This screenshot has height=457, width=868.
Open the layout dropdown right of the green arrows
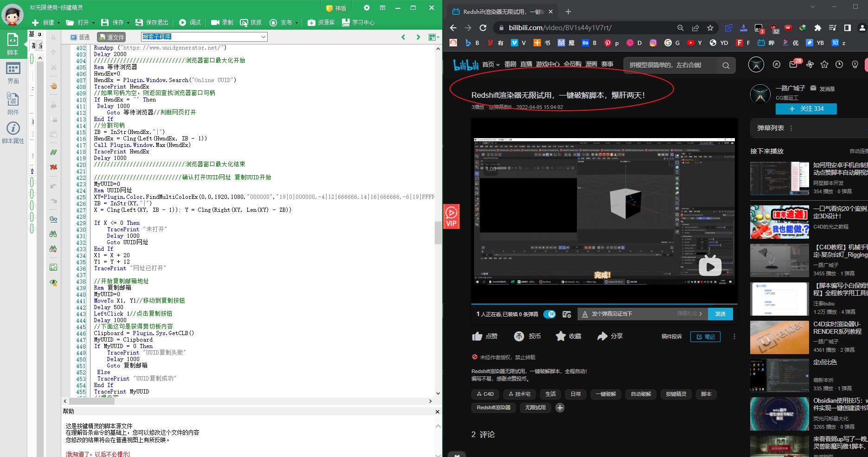(434, 37)
